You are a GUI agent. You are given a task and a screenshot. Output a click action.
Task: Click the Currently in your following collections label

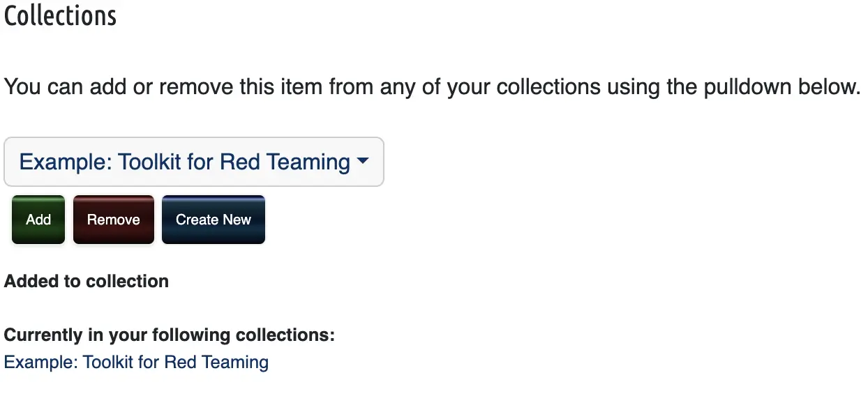pyautogui.click(x=170, y=335)
